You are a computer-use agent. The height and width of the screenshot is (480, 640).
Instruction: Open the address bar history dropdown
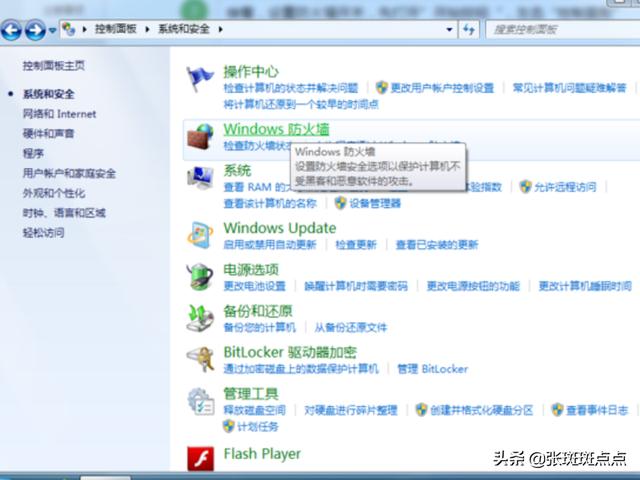point(449,29)
